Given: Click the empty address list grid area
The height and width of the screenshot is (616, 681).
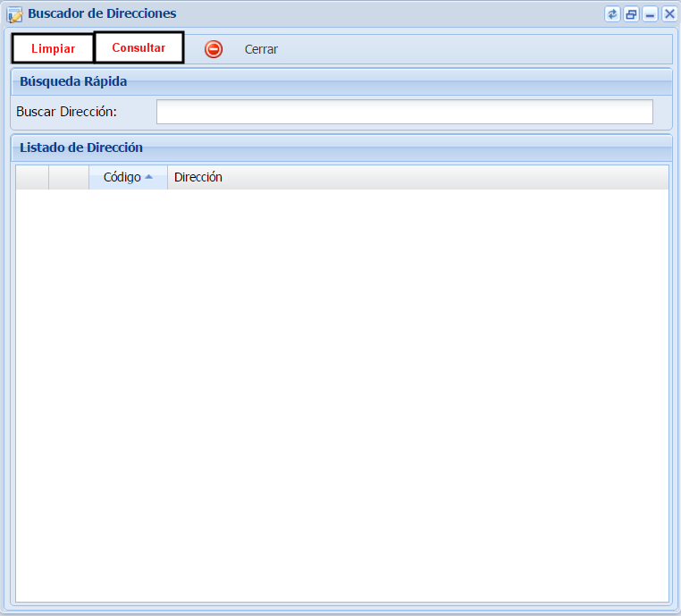Looking at the screenshot, I should pos(341,393).
